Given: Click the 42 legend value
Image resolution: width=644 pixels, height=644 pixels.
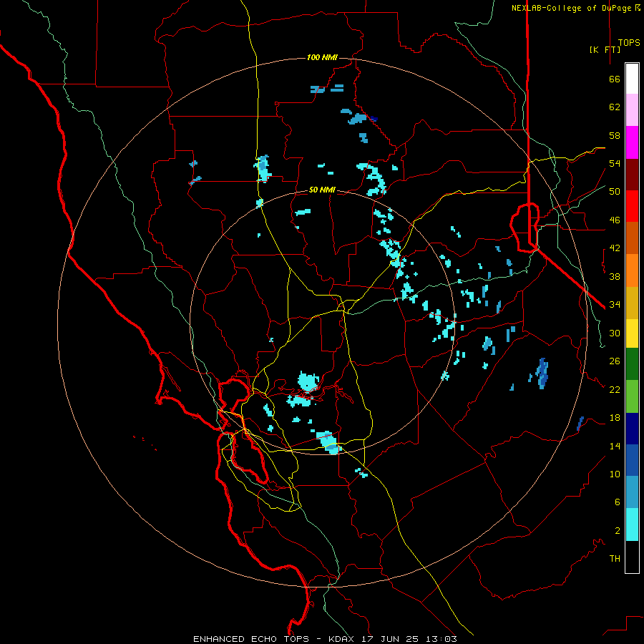Looking at the screenshot, I should [615, 248].
